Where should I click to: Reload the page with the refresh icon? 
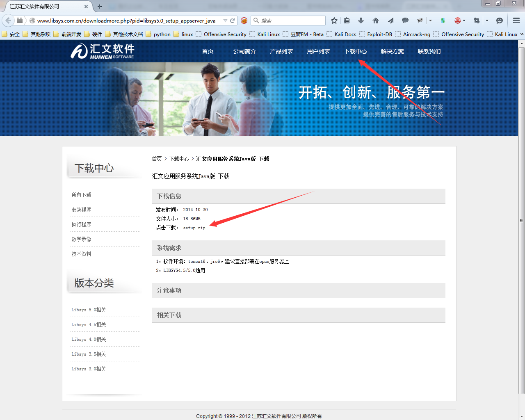coord(233,21)
